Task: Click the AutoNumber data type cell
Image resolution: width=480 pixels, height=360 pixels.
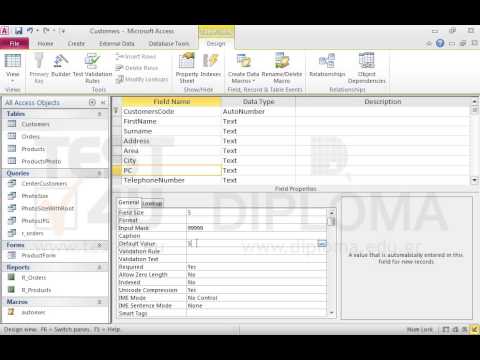Action: [x=258, y=112]
